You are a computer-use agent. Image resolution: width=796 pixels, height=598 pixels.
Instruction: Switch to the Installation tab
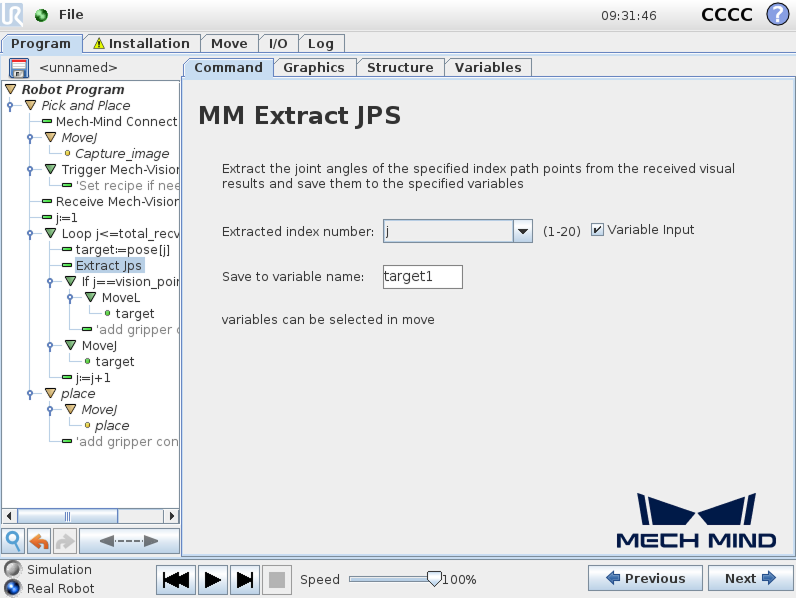(x=142, y=44)
